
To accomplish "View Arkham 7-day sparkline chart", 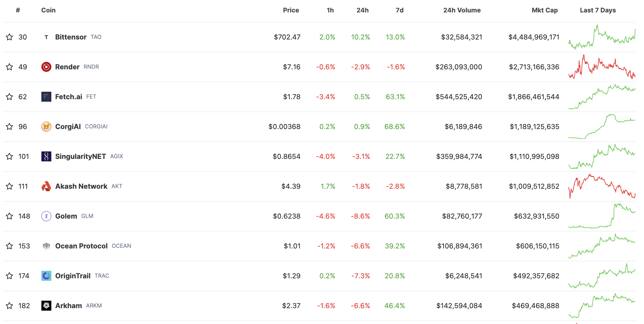I will 602,306.
